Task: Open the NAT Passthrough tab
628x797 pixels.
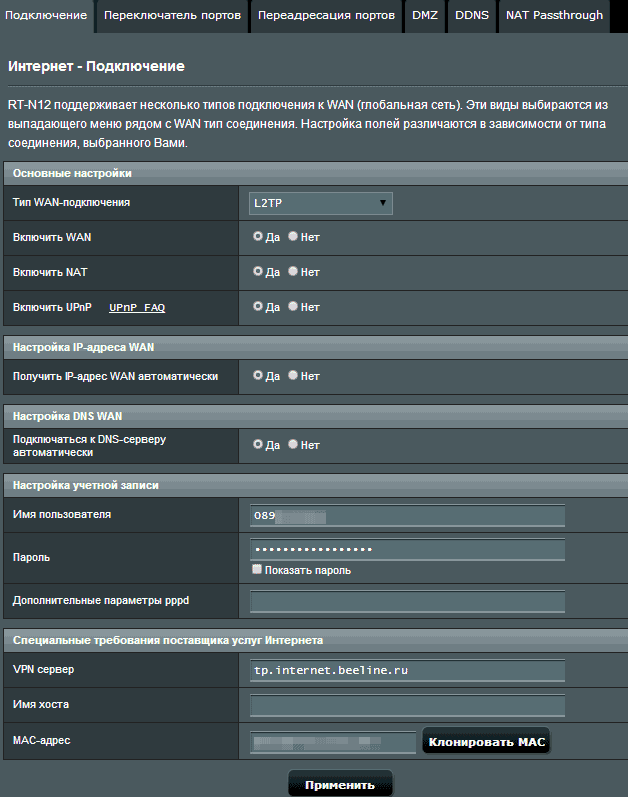Action: pos(554,16)
